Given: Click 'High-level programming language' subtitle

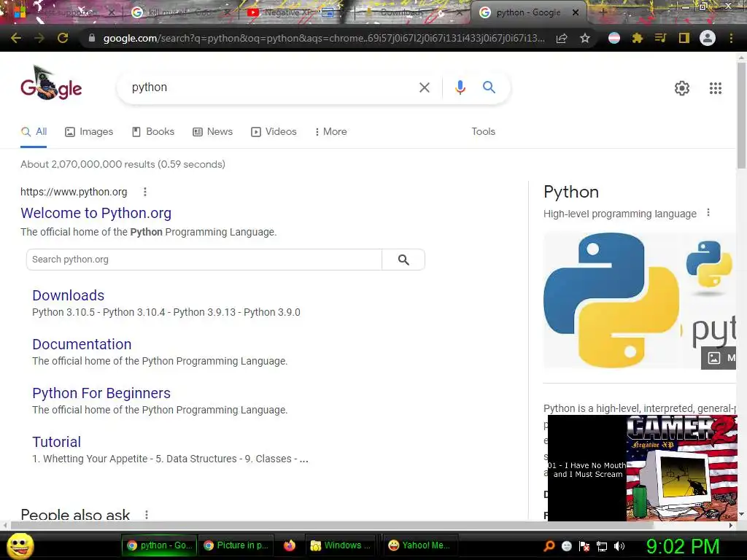Looking at the screenshot, I should point(620,214).
